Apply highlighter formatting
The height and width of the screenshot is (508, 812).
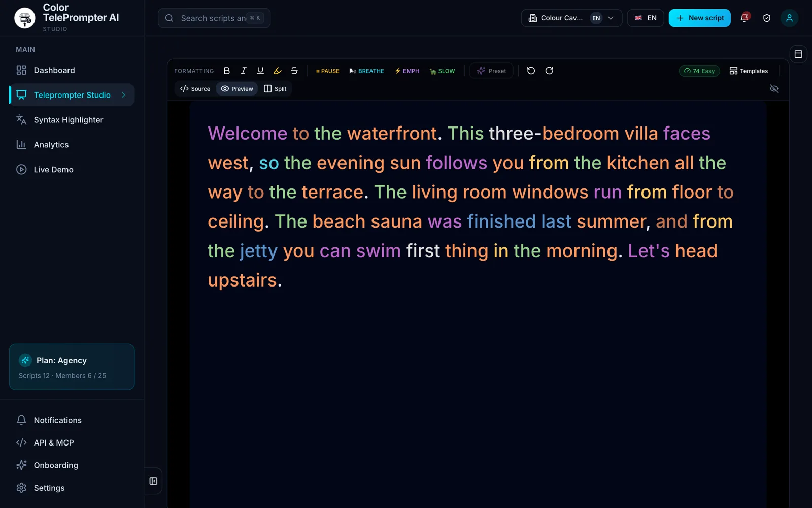pyautogui.click(x=277, y=71)
